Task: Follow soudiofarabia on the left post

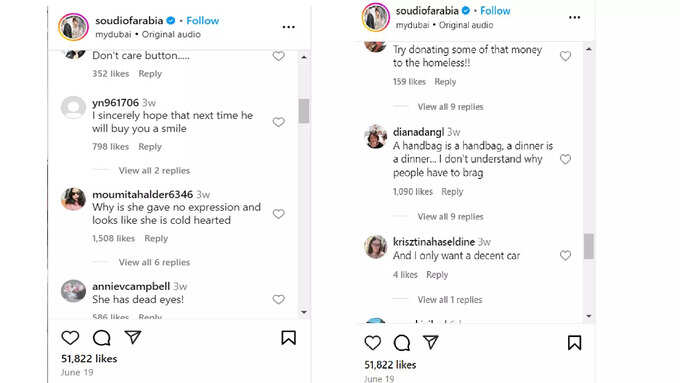Action: pyautogui.click(x=203, y=20)
